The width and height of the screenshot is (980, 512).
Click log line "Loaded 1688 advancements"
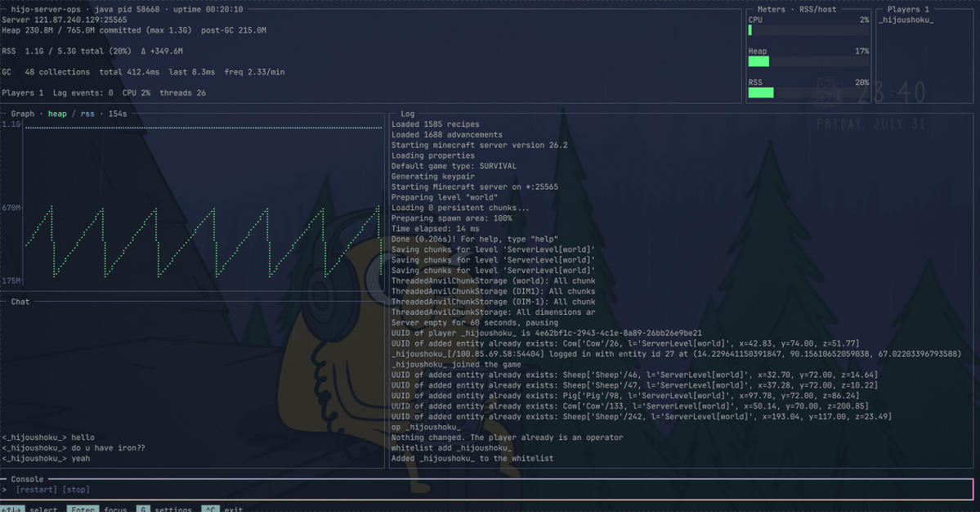pyautogui.click(x=447, y=134)
